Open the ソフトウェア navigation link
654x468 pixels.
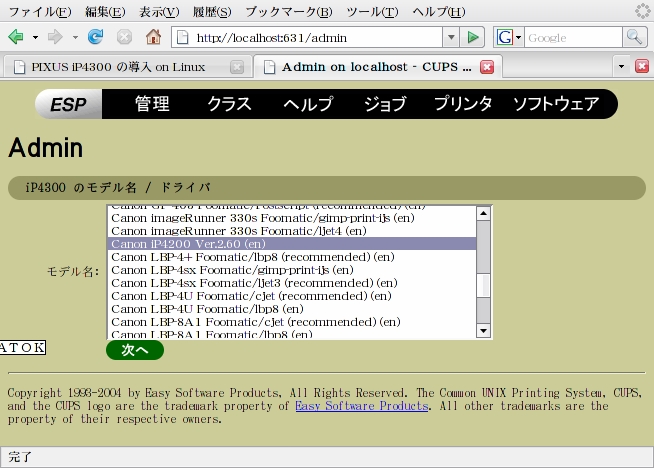pos(556,104)
